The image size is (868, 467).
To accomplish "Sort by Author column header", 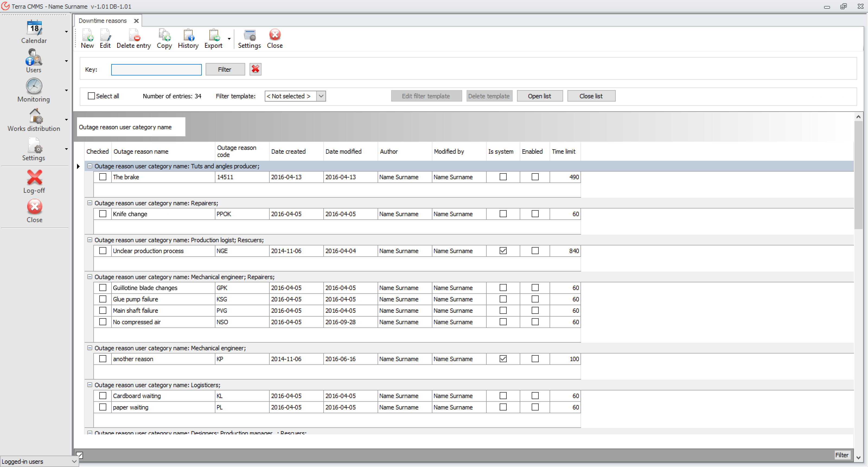I will [405, 152].
